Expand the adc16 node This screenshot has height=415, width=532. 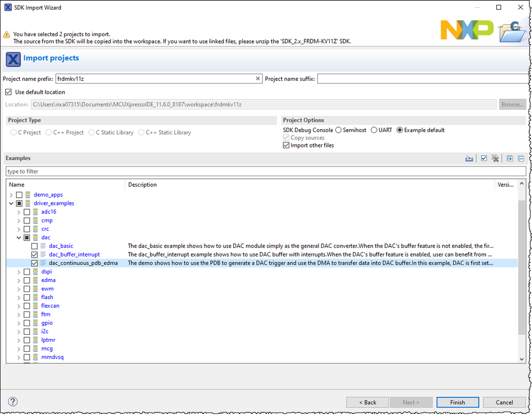click(x=19, y=212)
